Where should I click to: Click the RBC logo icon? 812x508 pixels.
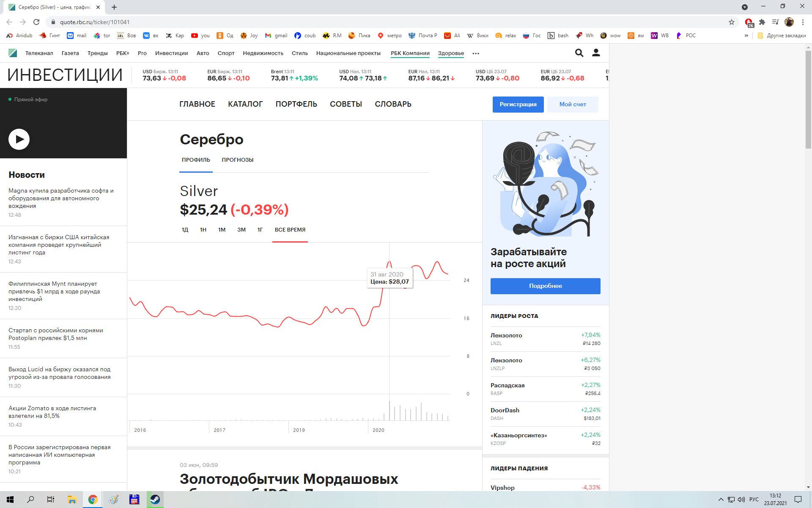[x=13, y=53]
